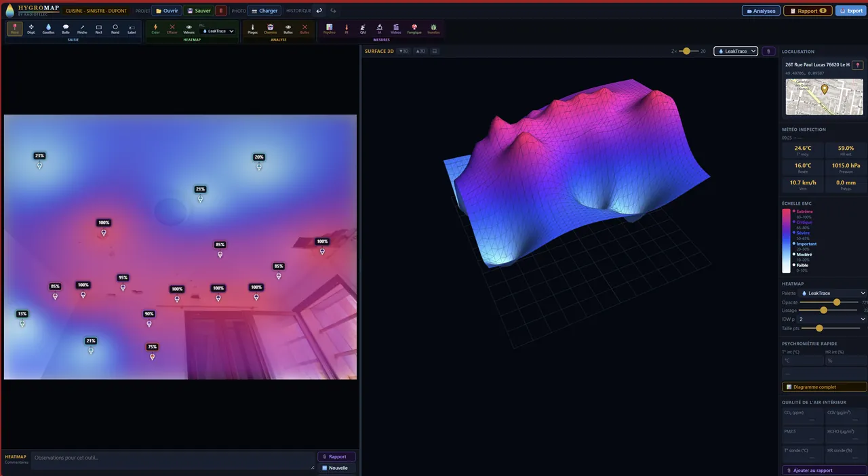Toggle Bulles eye visibility in Analyse group
The image size is (868, 476).
[288, 28]
